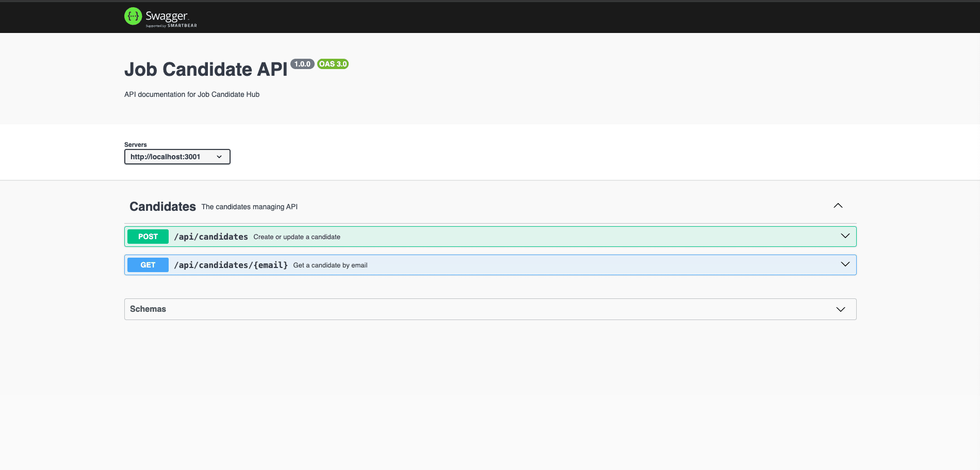Click the Job Candidate API title

click(x=206, y=70)
